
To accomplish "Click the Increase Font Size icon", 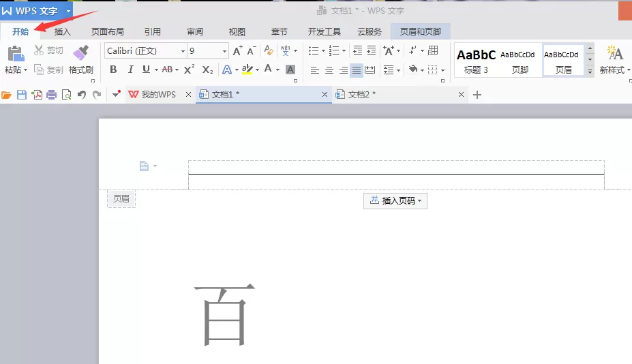I will [x=238, y=51].
